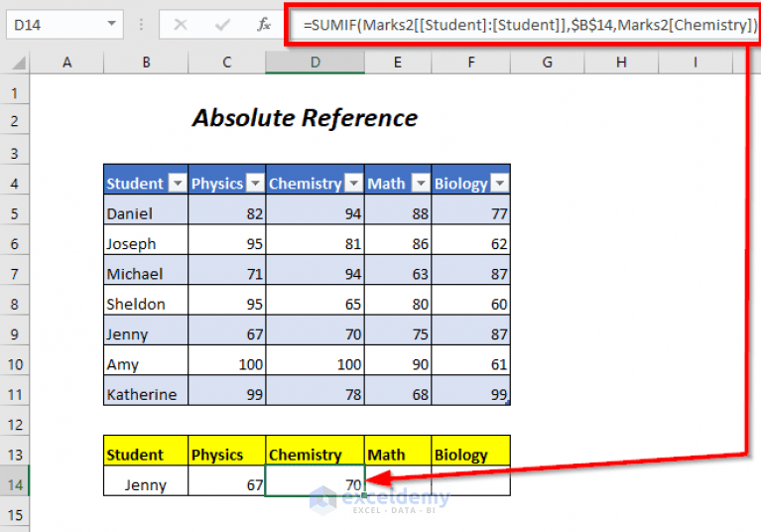Open the Name Box dropdown arrow
The width and height of the screenshot is (761, 532).
click(x=112, y=23)
